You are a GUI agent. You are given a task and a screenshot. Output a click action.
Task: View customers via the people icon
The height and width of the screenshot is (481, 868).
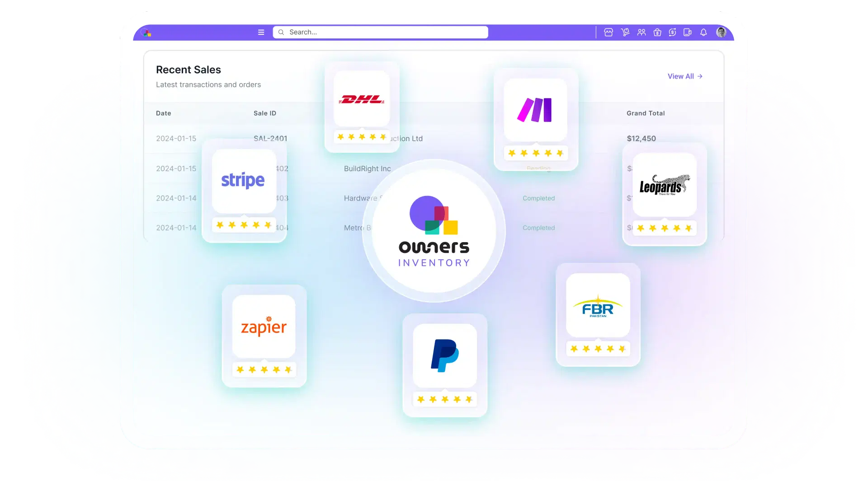[642, 32]
